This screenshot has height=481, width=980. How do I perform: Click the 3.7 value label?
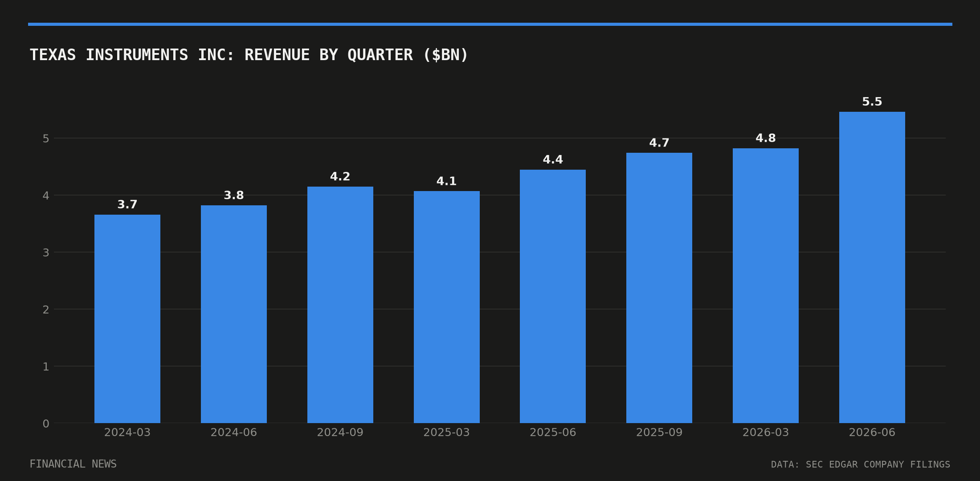[x=127, y=204]
